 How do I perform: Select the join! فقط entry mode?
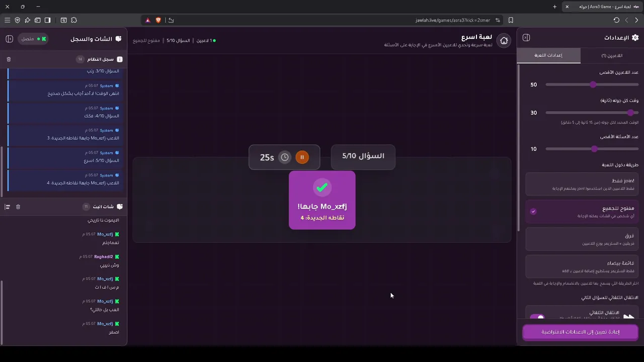click(582, 184)
